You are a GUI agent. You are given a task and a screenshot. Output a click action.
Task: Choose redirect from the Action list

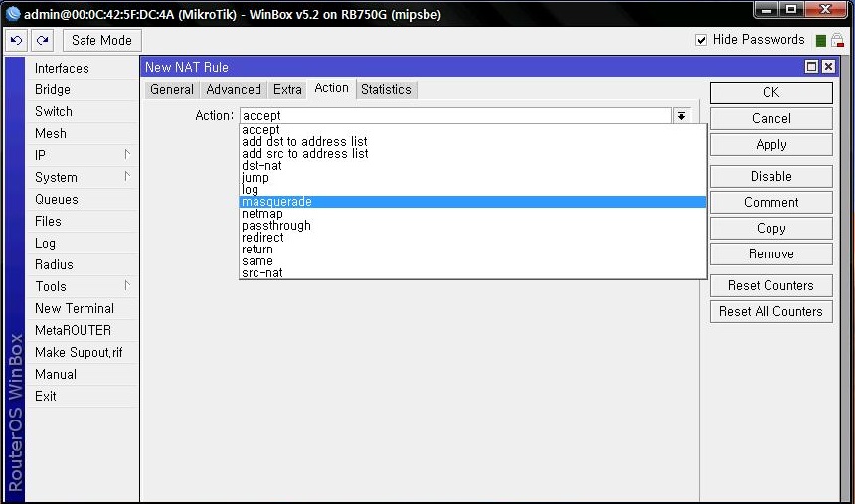coord(473,238)
